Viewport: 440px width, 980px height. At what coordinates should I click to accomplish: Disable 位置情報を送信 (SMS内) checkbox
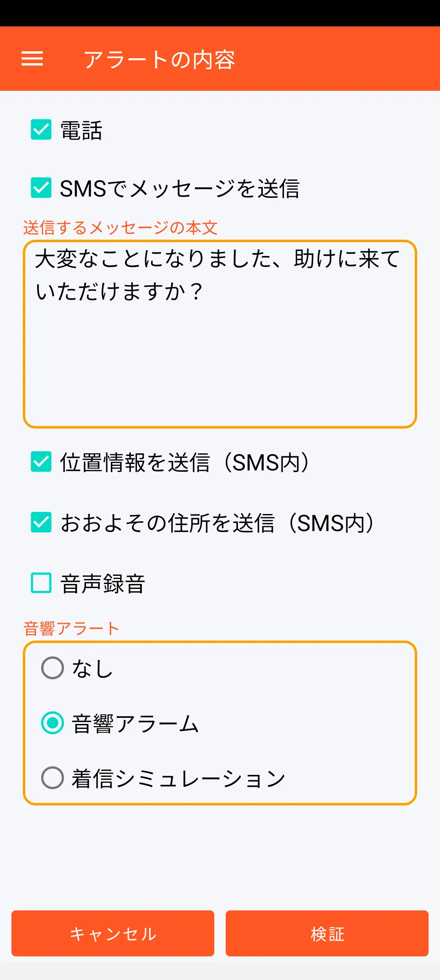41,462
